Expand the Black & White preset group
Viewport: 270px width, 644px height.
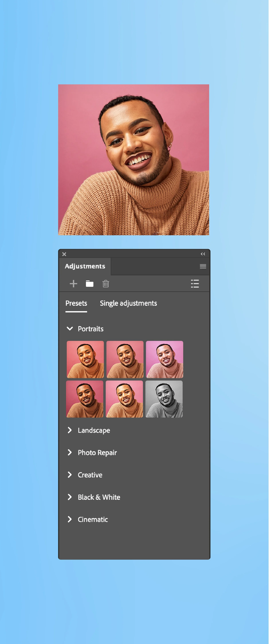(x=70, y=497)
